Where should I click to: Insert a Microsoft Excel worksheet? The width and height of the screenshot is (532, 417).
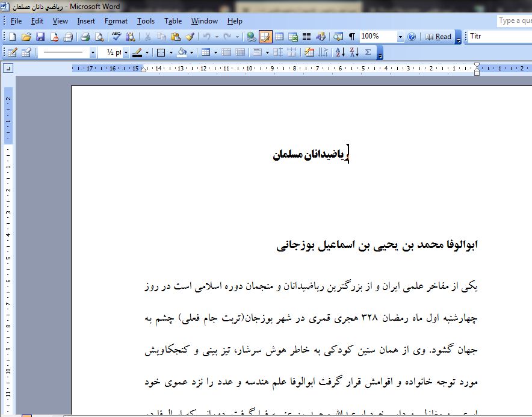click(293, 37)
